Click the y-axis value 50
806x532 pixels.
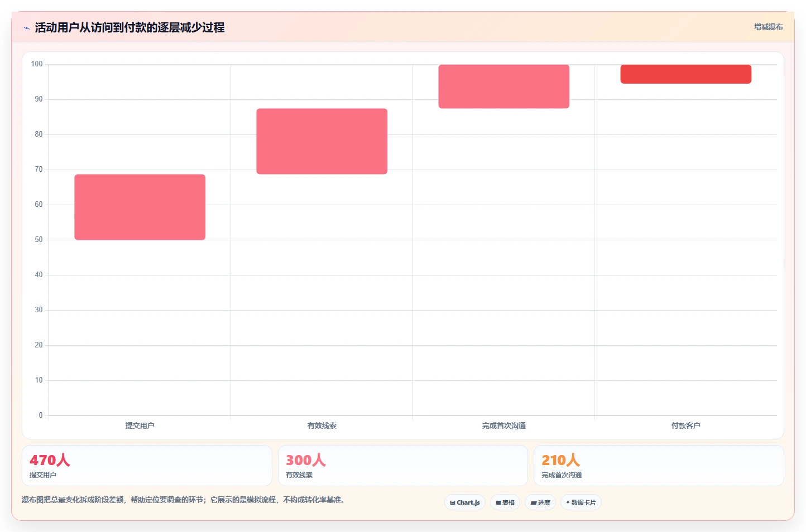(39, 240)
